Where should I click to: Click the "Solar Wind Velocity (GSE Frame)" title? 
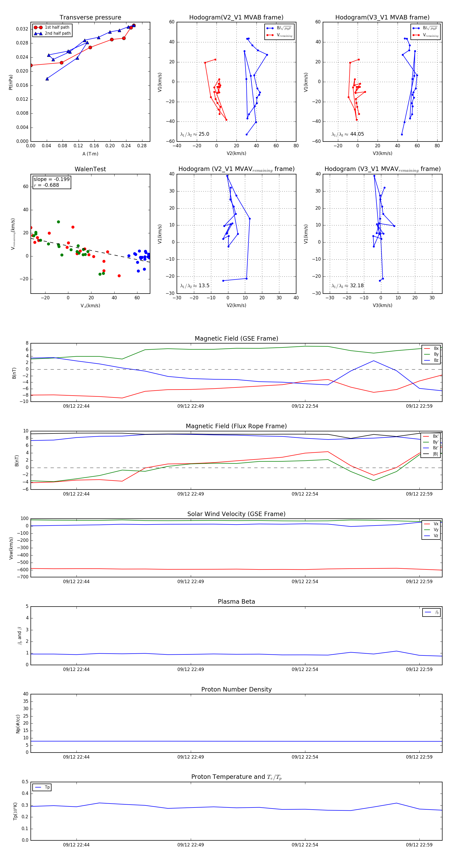click(x=236, y=514)
